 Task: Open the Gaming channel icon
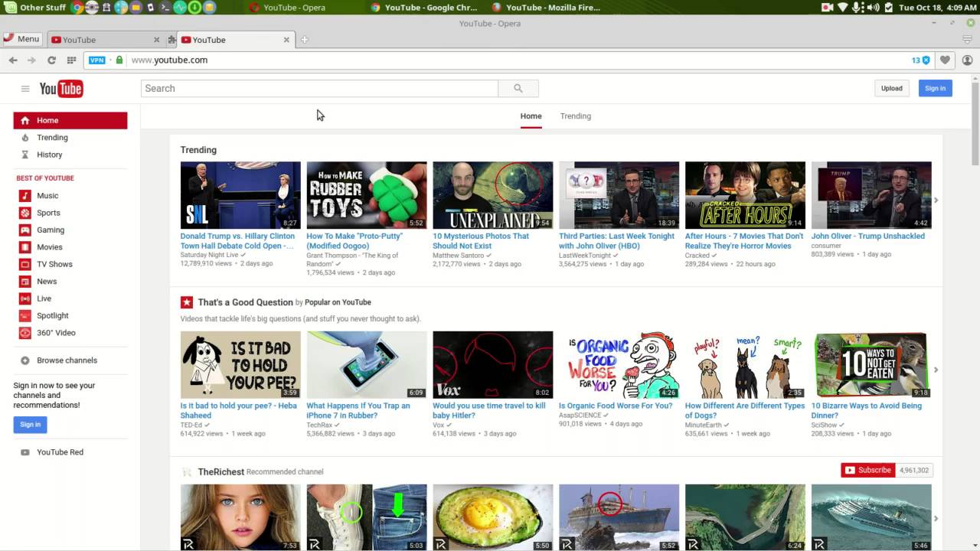(25, 230)
